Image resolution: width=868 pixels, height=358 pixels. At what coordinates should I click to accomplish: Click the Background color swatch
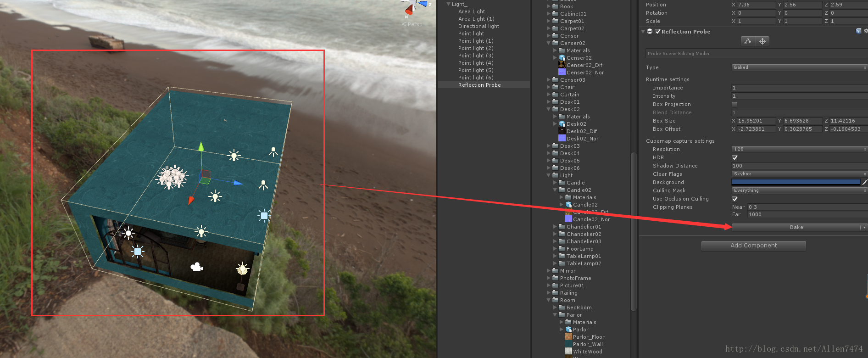coord(796,182)
